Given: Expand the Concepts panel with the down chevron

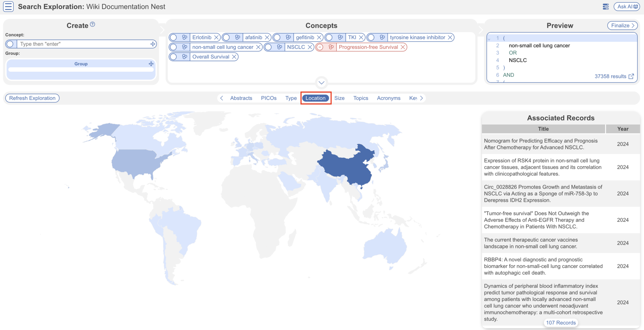Looking at the screenshot, I should (x=321, y=83).
